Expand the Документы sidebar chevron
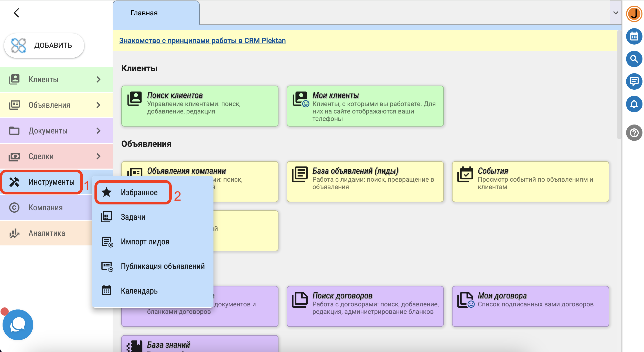Image resolution: width=644 pixels, height=352 pixels. [x=98, y=131]
